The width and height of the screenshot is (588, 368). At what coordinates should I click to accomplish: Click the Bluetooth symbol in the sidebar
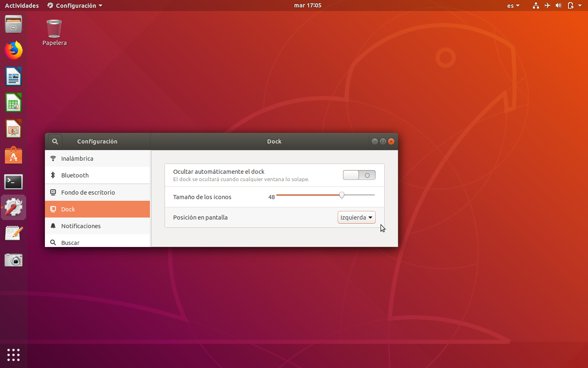click(x=53, y=175)
